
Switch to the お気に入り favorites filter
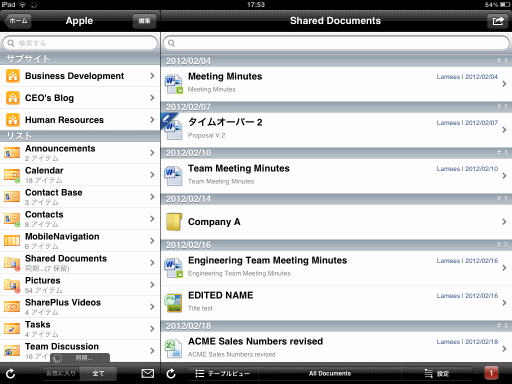pyautogui.click(x=61, y=373)
